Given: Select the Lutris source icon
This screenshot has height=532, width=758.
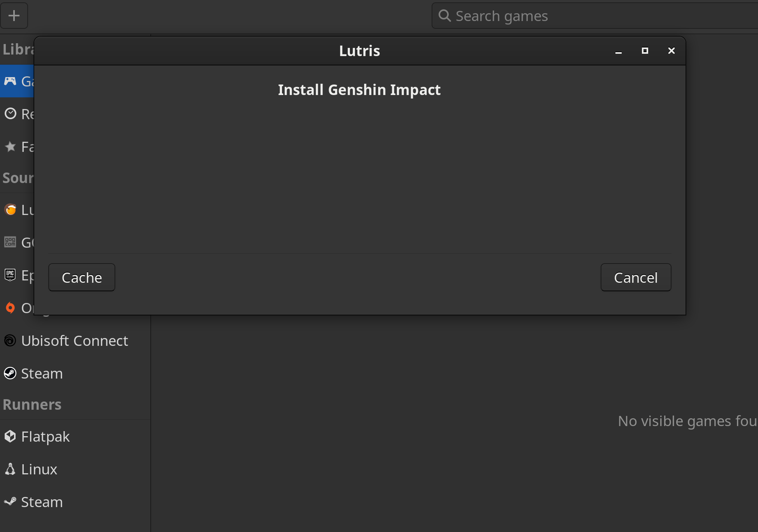Looking at the screenshot, I should coord(10,210).
